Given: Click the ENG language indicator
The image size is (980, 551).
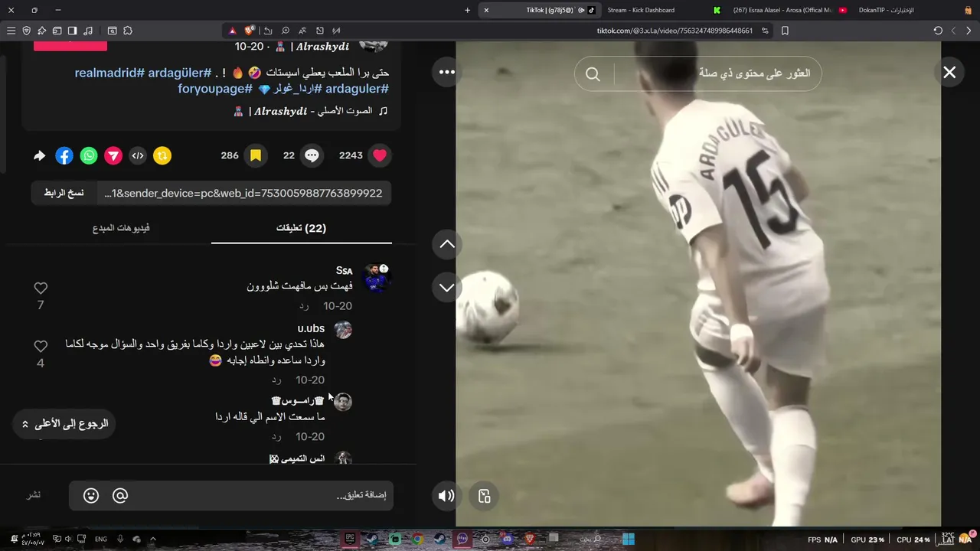Looking at the screenshot, I should pyautogui.click(x=100, y=539).
